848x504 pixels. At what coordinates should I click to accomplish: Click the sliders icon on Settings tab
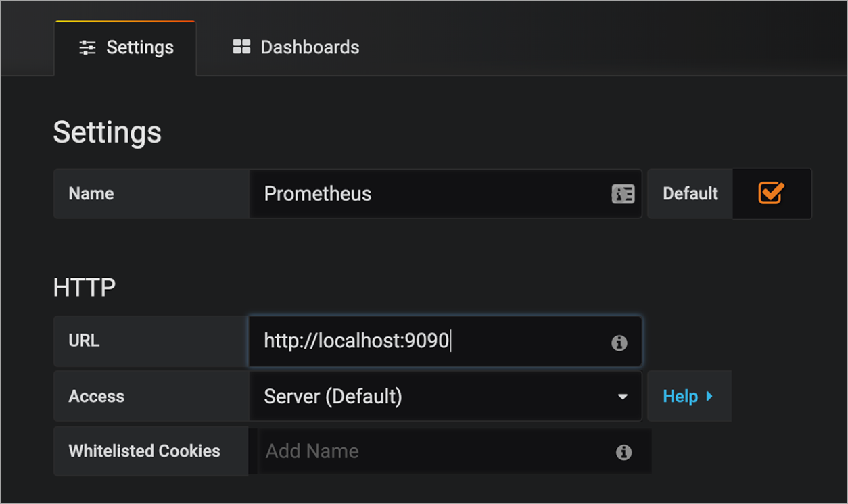pyautogui.click(x=87, y=47)
